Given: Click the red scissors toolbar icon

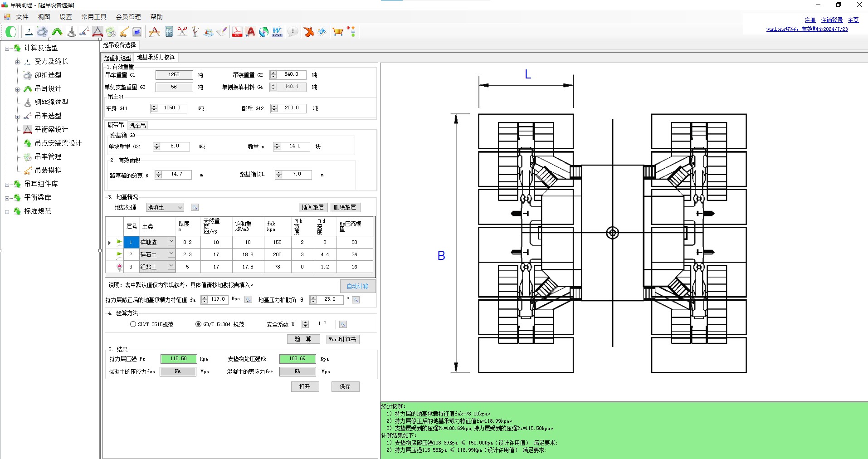Looking at the screenshot, I should point(182,32).
